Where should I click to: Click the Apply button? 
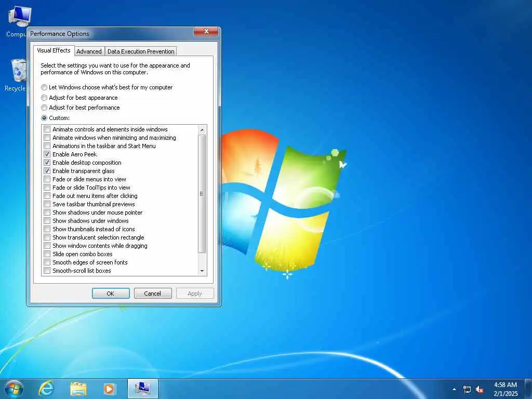[x=195, y=294]
